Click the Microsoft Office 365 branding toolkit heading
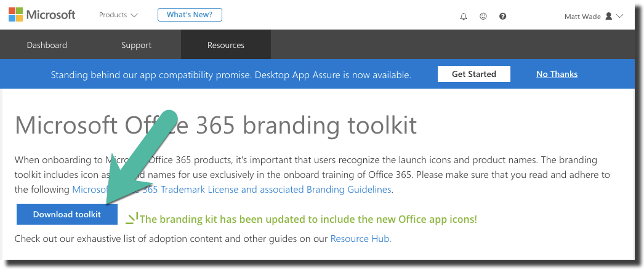Image resolution: width=644 pixels, height=269 pixels. pyautogui.click(x=216, y=125)
